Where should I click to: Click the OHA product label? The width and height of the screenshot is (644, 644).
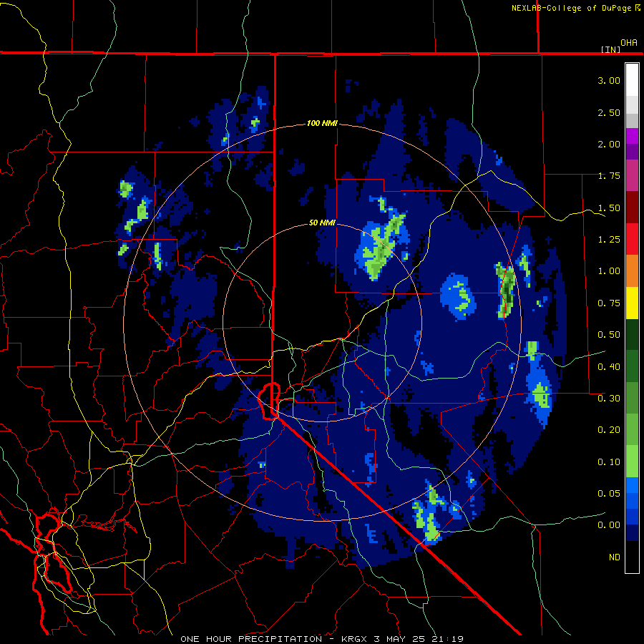tap(629, 43)
